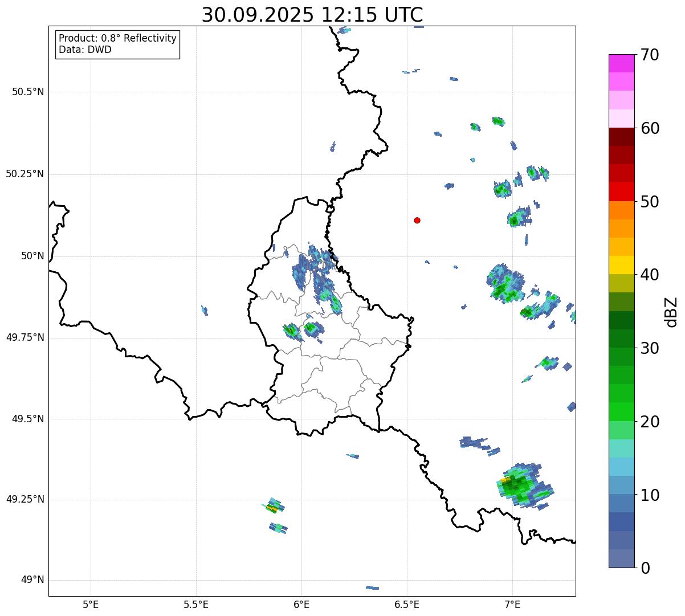Click the title '30.09.2025 12:15 UTC'
685x616 pixels.
pyautogui.click(x=312, y=15)
